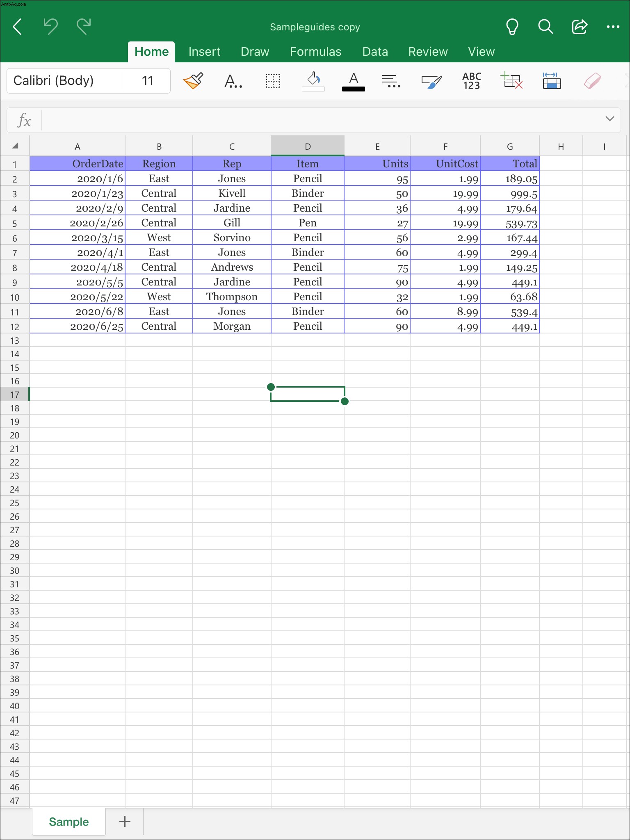Switch to the View tab

click(481, 52)
